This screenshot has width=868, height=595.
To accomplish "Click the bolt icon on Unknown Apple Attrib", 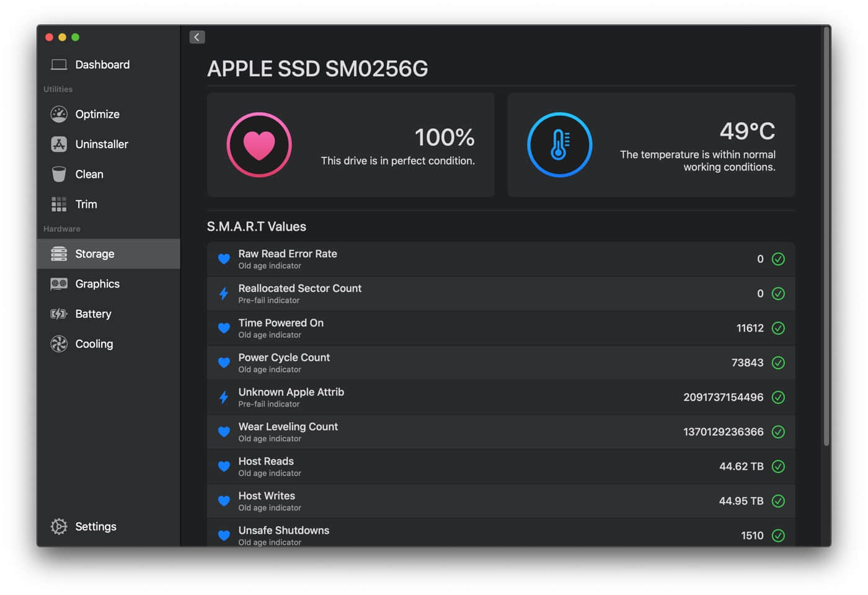I will tap(224, 397).
